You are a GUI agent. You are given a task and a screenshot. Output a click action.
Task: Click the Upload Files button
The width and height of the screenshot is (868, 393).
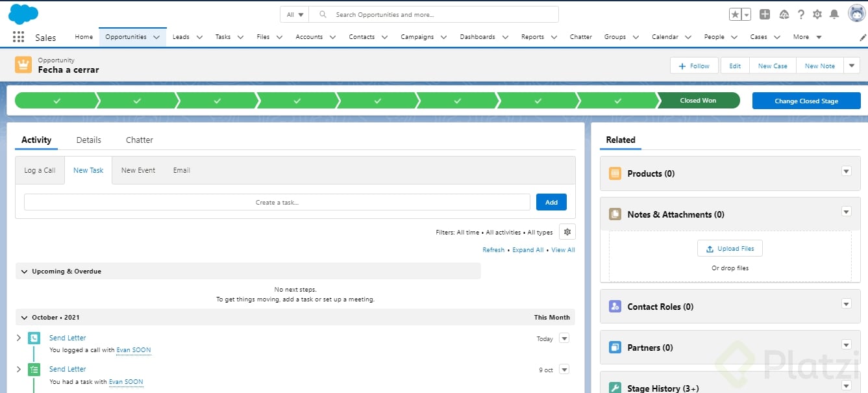click(730, 248)
